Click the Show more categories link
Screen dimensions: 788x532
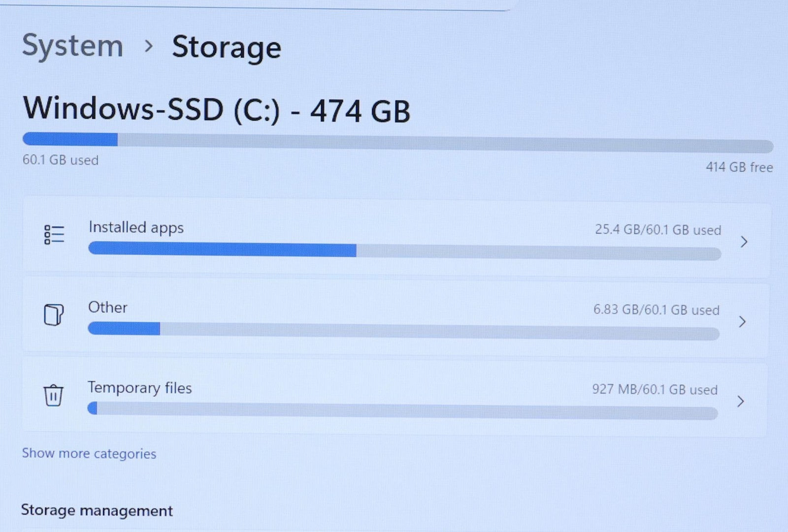click(x=89, y=453)
